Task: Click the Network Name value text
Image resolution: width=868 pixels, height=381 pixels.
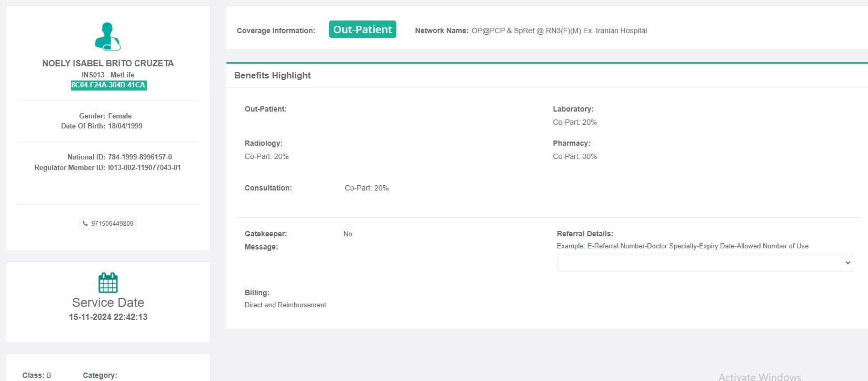Action: tap(559, 31)
